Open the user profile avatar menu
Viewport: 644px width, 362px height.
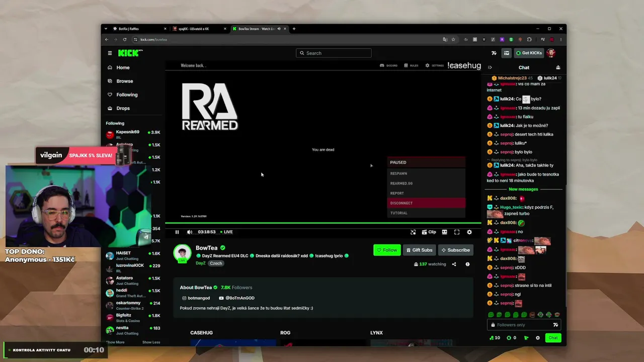pyautogui.click(x=551, y=53)
